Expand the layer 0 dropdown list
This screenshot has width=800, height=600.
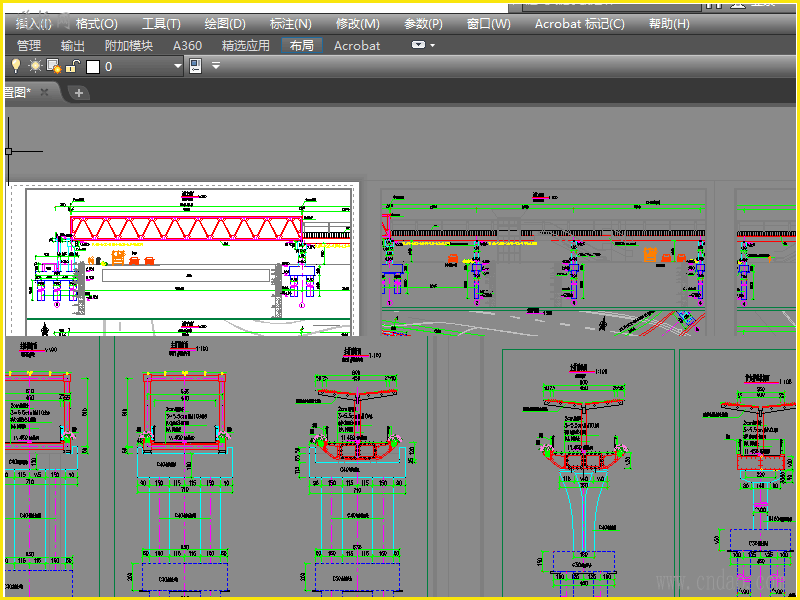pyautogui.click(x=178, y=66)
